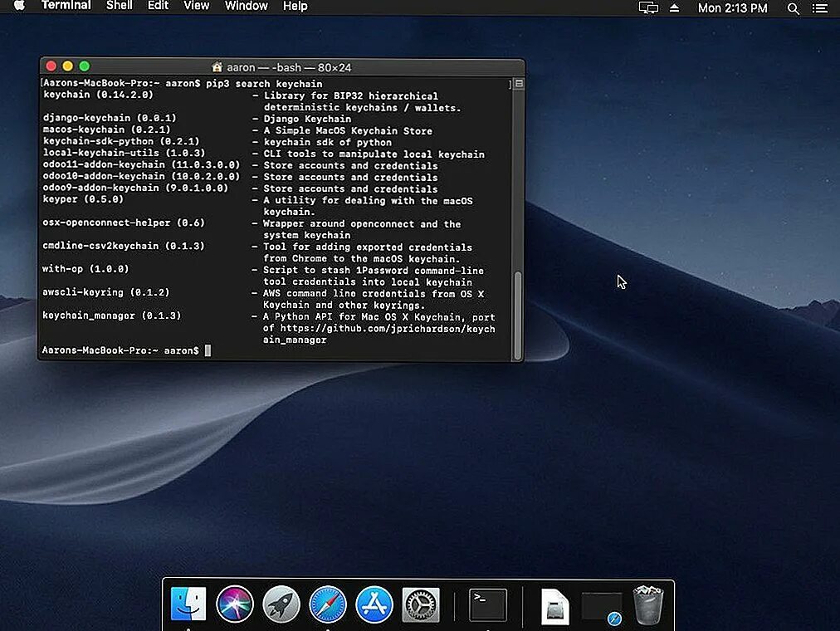Open System Preferences from the dock
Image resolution: width=840 pixels, height=631 pixels.
(420, 604)
